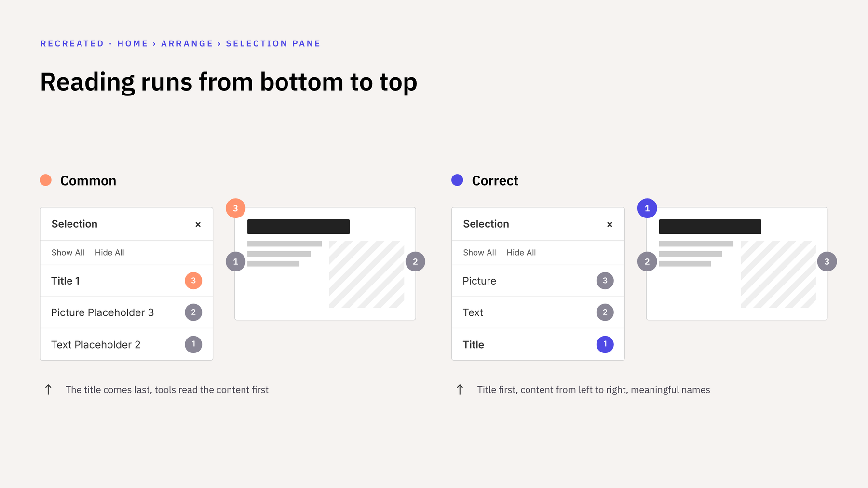Hide All in Common Selection pane
Image resolution: width=868 pixels, height=488 pixels.
click(x=109, y=253)
